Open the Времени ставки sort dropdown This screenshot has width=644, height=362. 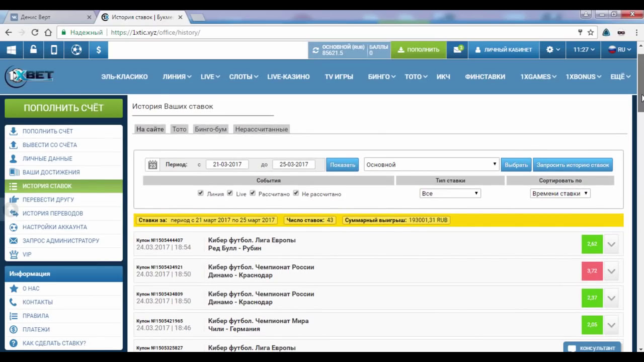tap(560, 193)
